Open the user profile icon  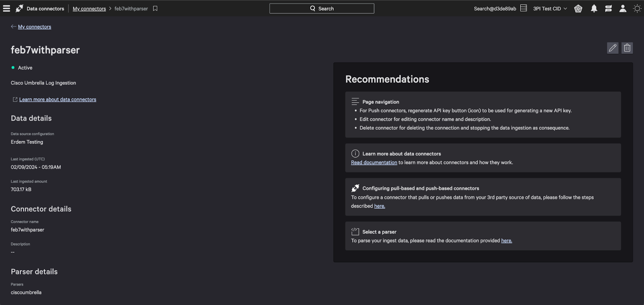(x=623, y=8)
